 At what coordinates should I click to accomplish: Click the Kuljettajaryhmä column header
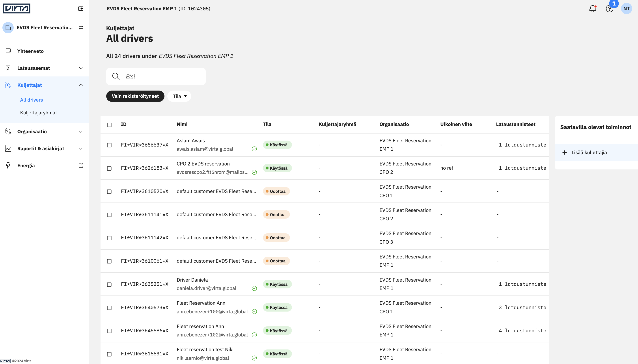pyautogui.click(x=337, y=124)
